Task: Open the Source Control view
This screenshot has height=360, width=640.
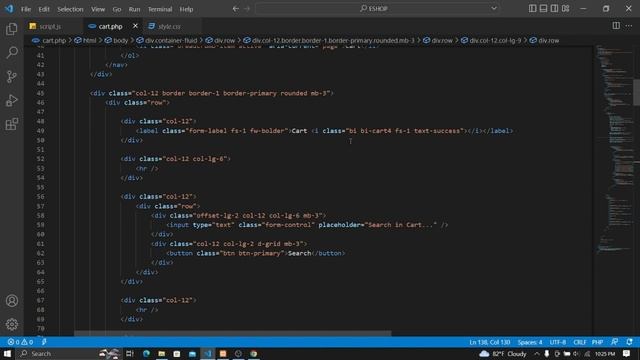Action: point(12,76)
